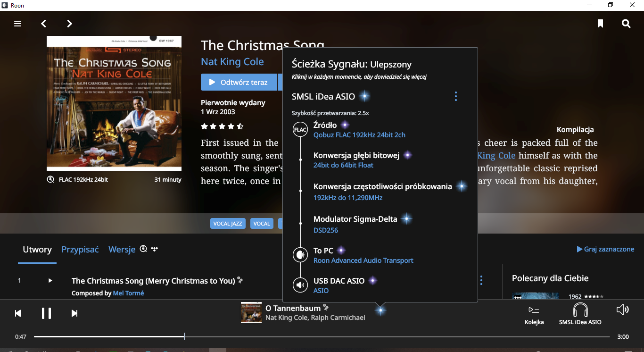Viewport: 644px width, 352px height.
Task: Go forward with the right arrow
Action: pyautogui.click(x=69, y=24)
